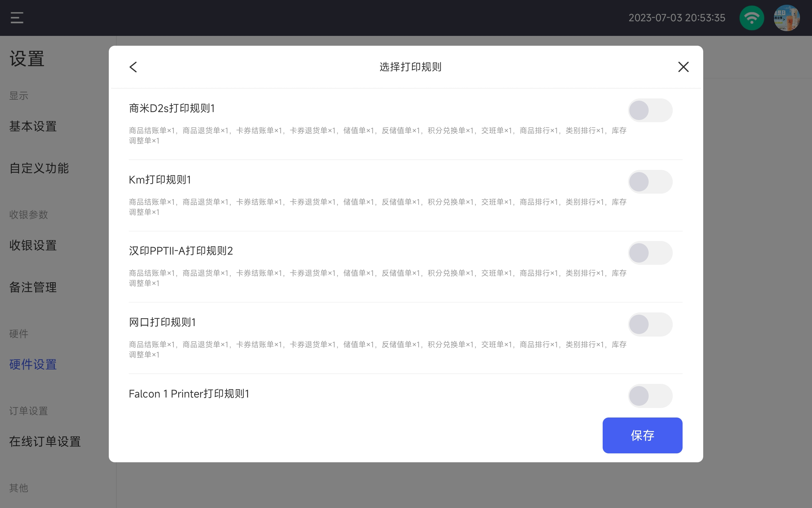
Task: Turn on 汉印PPTII-A打印规则2 switch
Action: [x=650, y=253]
